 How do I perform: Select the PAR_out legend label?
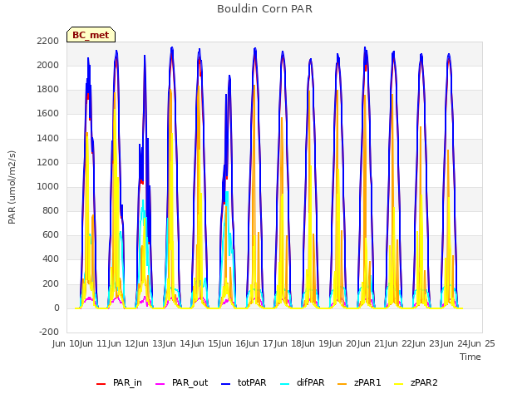pos(190,382)
